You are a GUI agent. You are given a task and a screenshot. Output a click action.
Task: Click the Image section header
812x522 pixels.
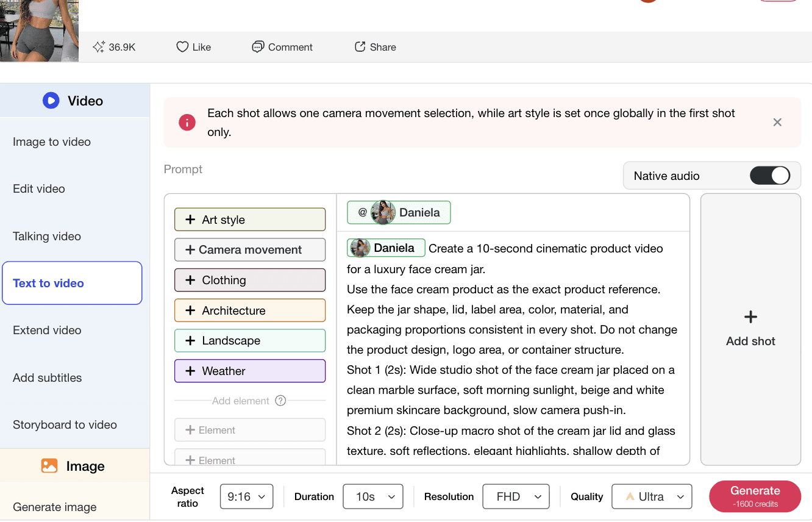tap(74, 466)
